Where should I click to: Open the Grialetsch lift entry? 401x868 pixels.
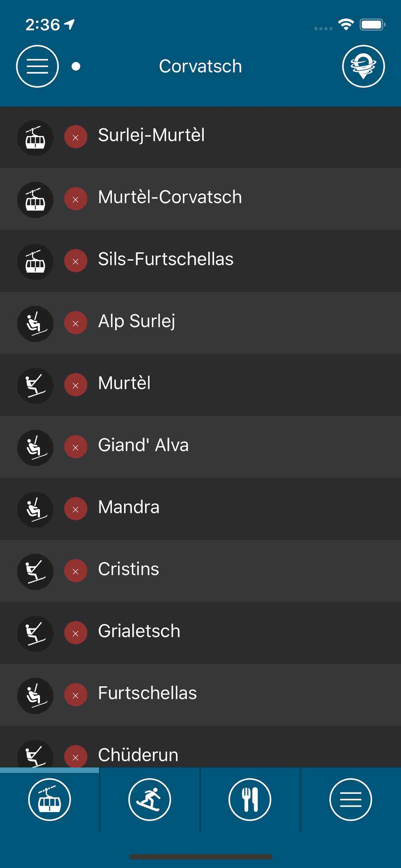point(200,633)
